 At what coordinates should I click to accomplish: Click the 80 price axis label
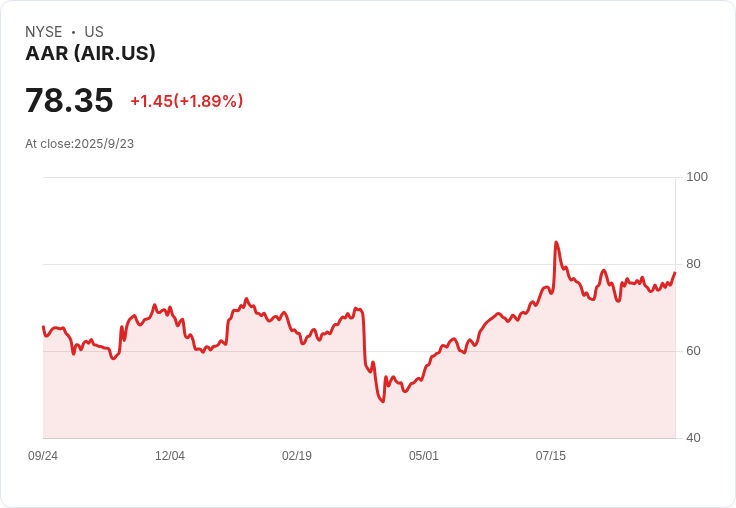(693, 264)
